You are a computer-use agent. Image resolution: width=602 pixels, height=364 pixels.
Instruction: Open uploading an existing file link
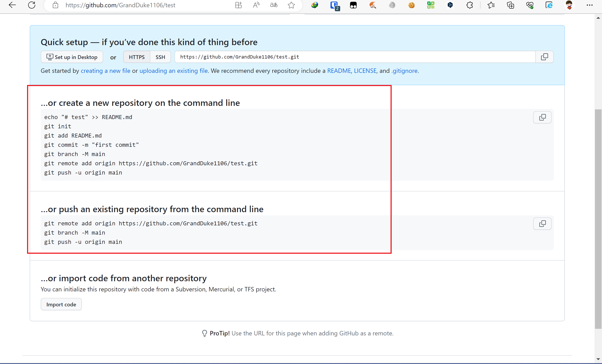[x=173, y=71]
